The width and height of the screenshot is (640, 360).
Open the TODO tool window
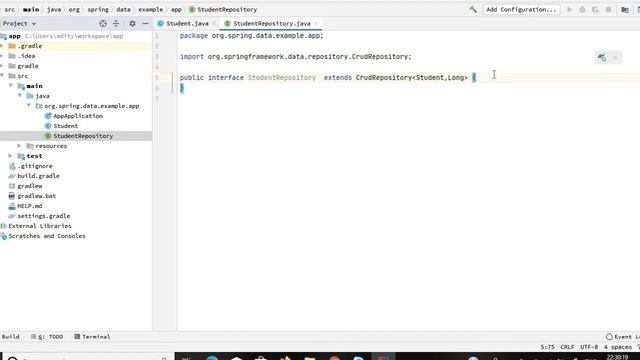(47, 337)
